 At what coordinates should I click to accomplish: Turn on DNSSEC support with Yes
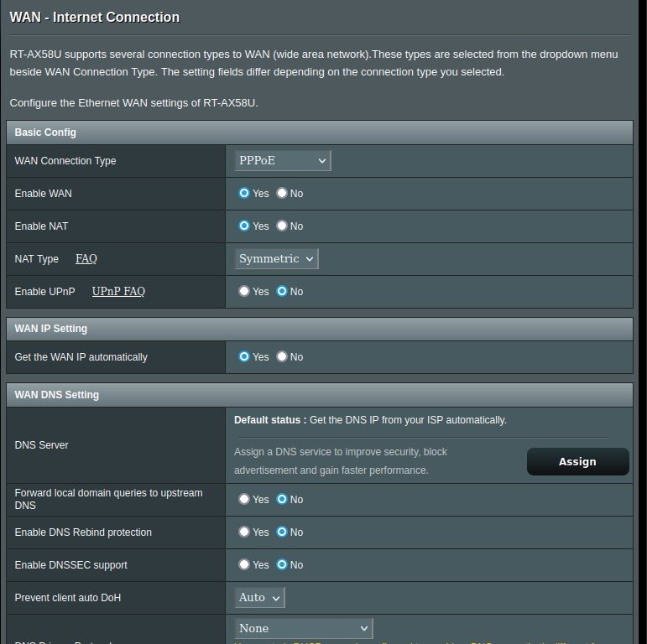[244, 564]
